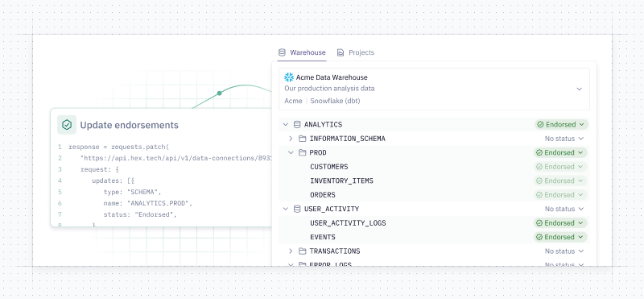This screenshot has height=299, width=644.
Task: Click the Snowflake logo icon
Action: [289, 77]
